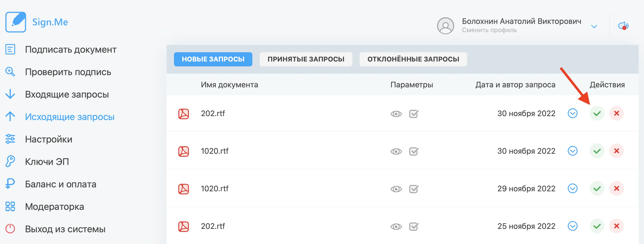This screenshot has height=244, width=644.
Task: Click the date 25 ноября 2022
Action: pos(526,226)
